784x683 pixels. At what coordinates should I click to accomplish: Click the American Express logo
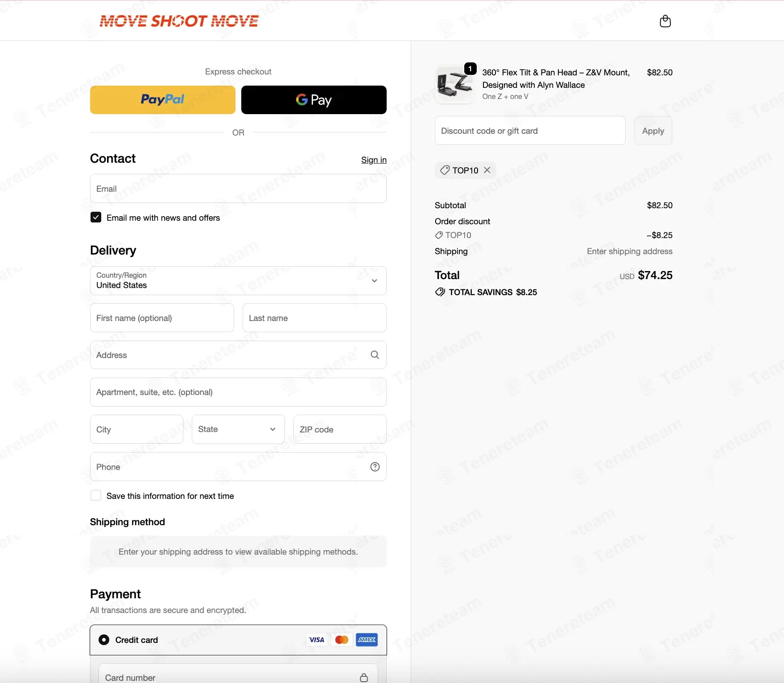coord(367,640)
